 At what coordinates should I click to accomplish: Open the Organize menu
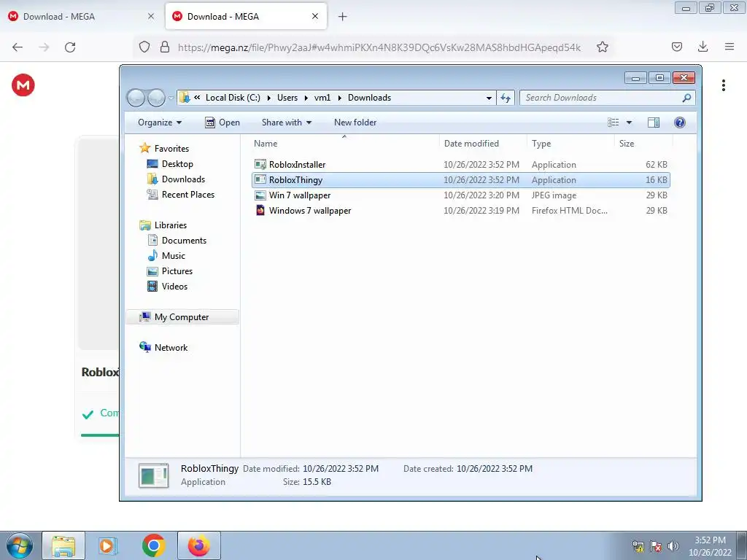[160, 122]
